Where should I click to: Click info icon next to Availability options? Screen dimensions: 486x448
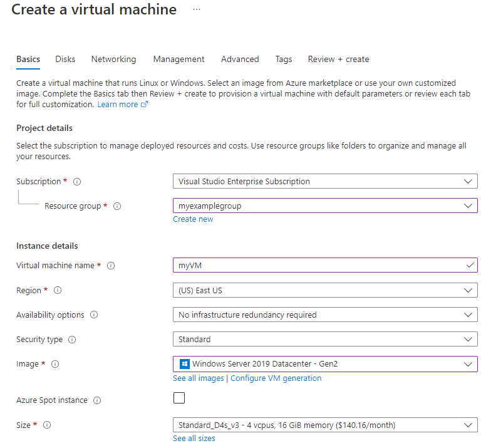94,315
